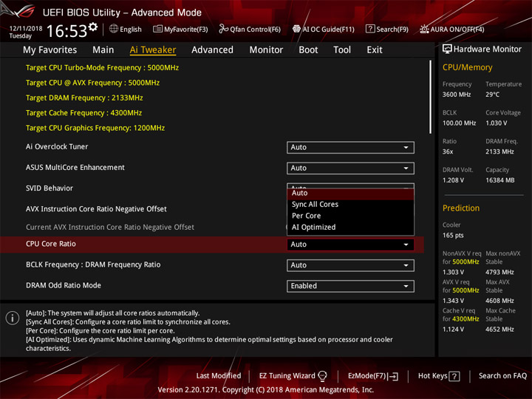The width and height of the screenshot is (532, 399).
Task: Select AVX Instruction Core Ratio Negative Offset
Action: [x=96, y=209]
